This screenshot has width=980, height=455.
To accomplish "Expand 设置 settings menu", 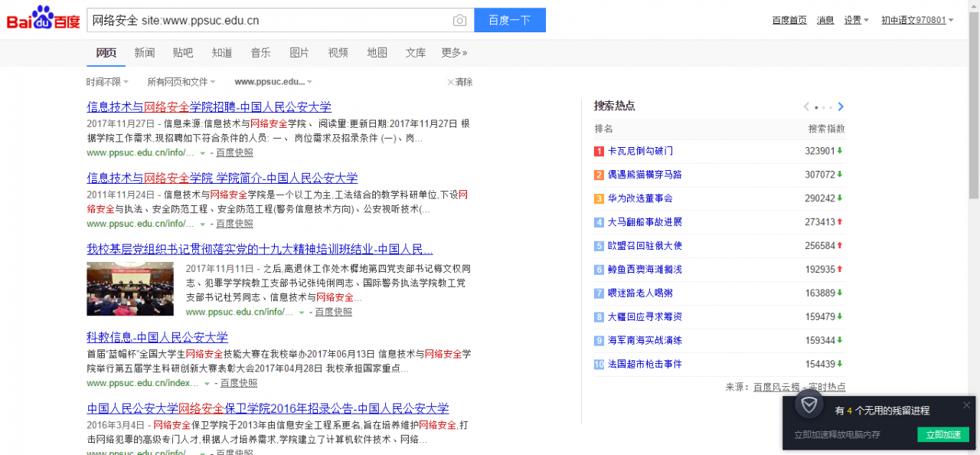I will (856, 20).
